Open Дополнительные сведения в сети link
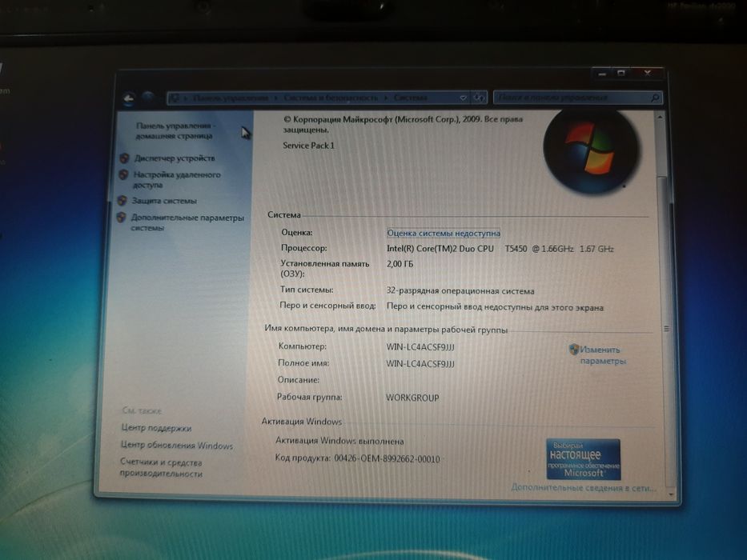The image size is (747, 560). (584, 488)
